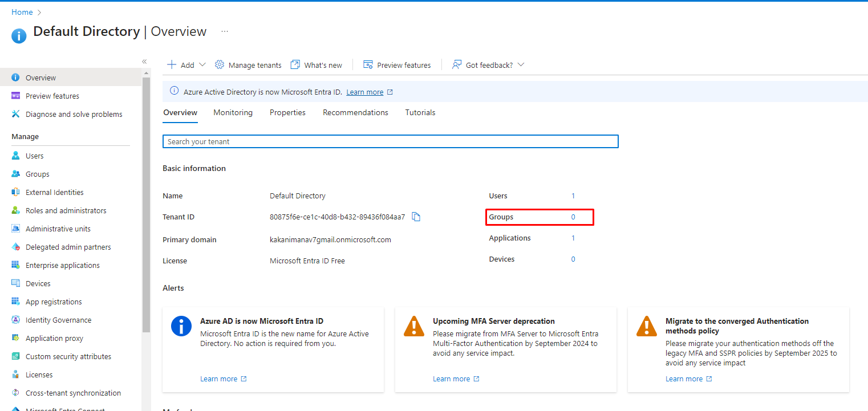Click the Authentication methods policy warning icon
This screenshot has height=411, width=868.
[647, 326]
